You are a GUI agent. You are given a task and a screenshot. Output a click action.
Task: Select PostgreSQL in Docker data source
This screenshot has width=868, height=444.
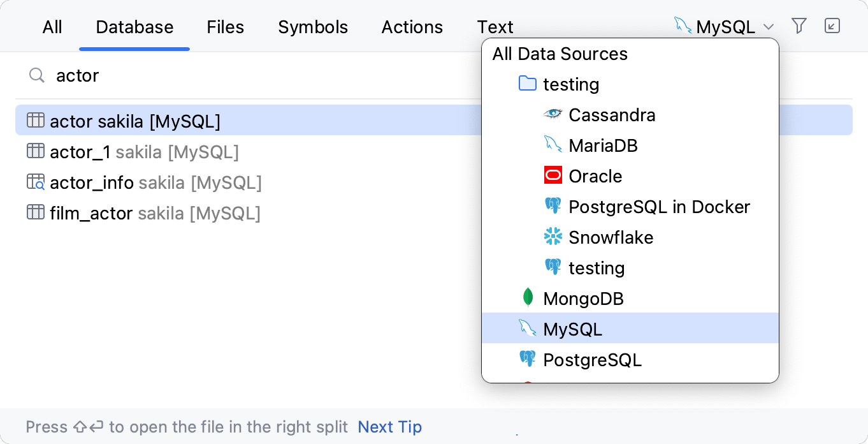(x=659, y=206)
